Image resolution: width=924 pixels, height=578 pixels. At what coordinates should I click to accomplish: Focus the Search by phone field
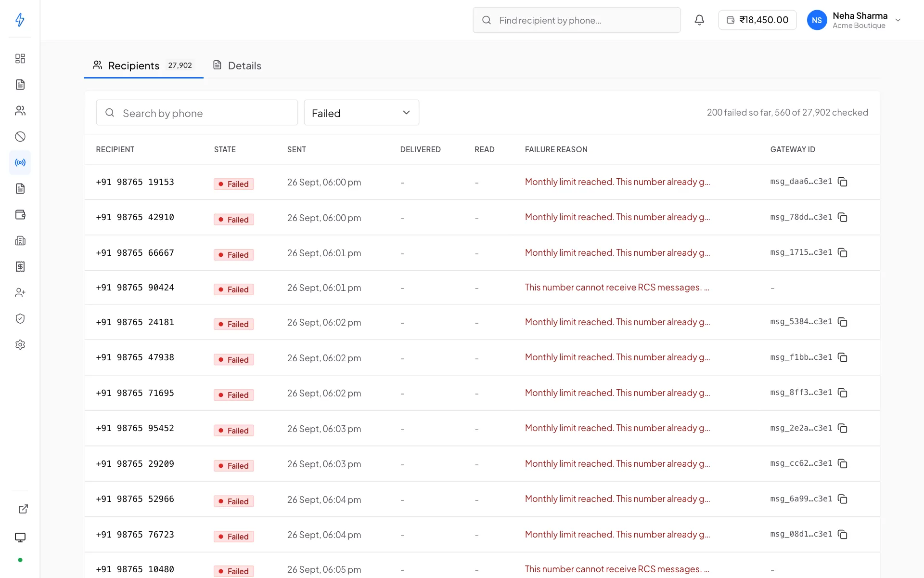pos(197,113)
